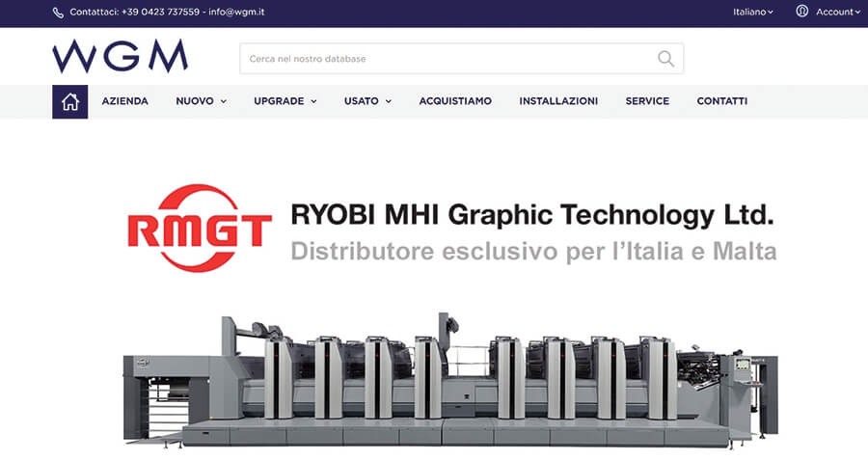The image size is (868, 460).
Task: Expand the NUOVO menu chevron
Action: (x=224, y=101)
